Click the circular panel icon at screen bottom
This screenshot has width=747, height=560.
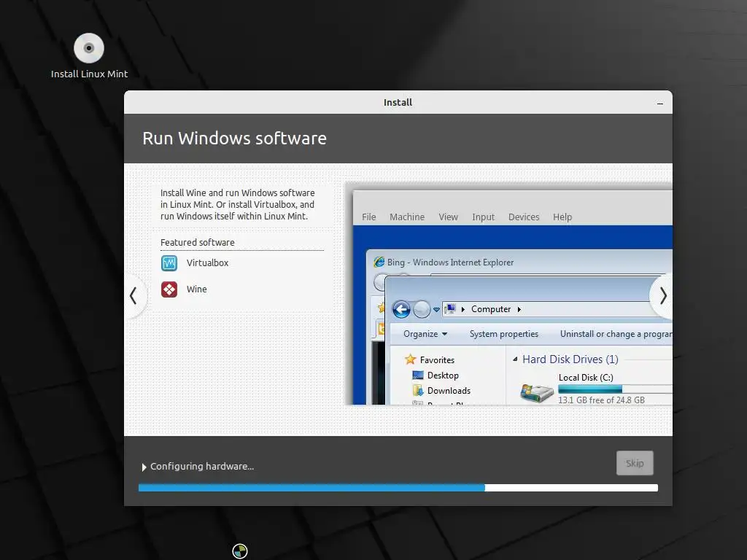(x=239, y=551)
